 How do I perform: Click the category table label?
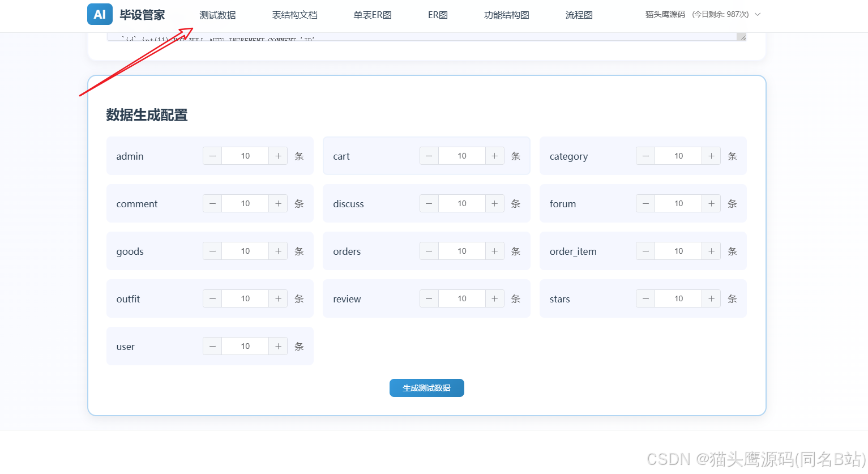[568, 156]
